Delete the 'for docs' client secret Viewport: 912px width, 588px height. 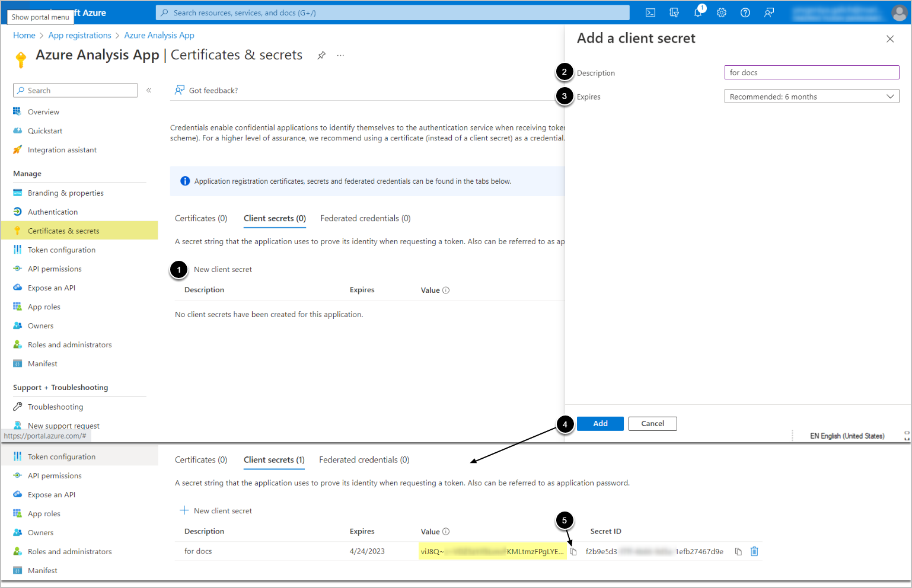754,551
